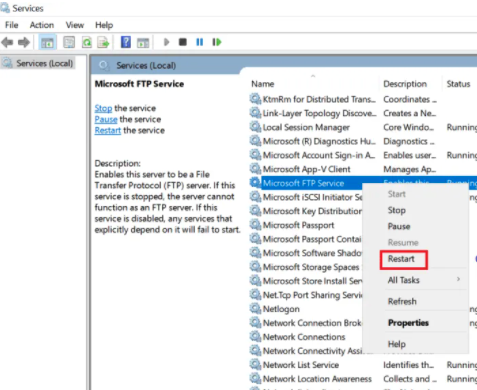The image size is (477, 390).
Task: Click the Network List Service gear icon
Action: [x=255, y=365]
